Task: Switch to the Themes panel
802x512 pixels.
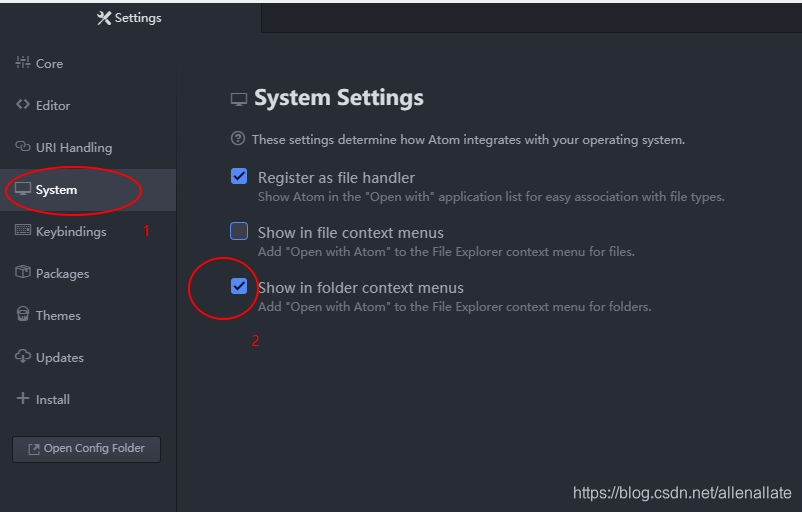Action: click(88, 316)
